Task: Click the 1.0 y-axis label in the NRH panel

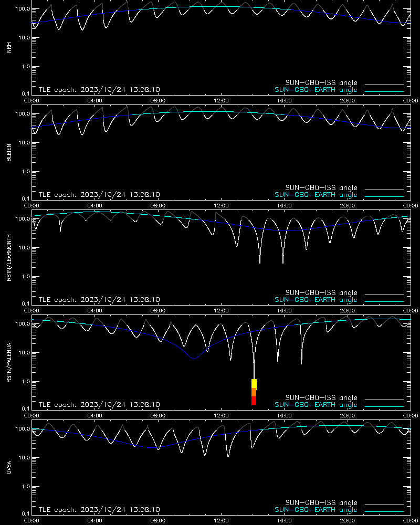Action: click(x=25, y=66)
